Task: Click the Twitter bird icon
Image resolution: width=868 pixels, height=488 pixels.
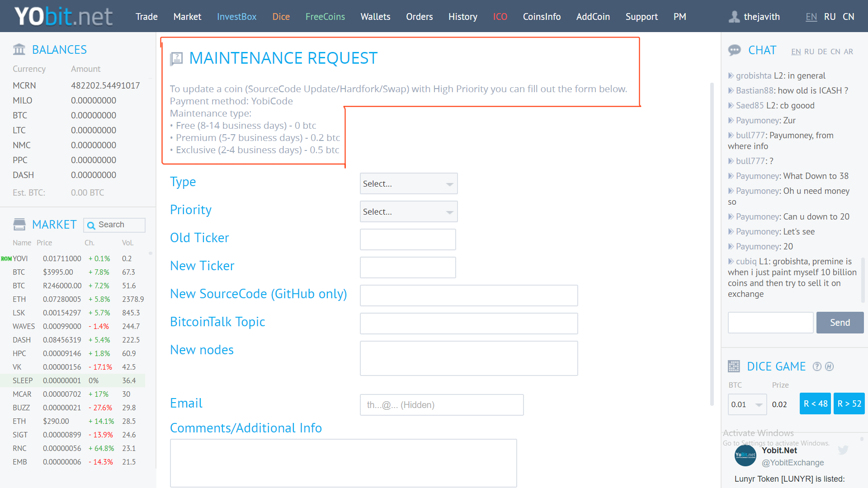Action: 843,450
